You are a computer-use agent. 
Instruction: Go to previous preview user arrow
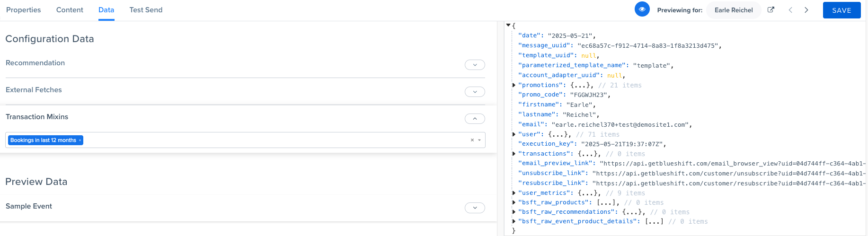pos(790,10)
